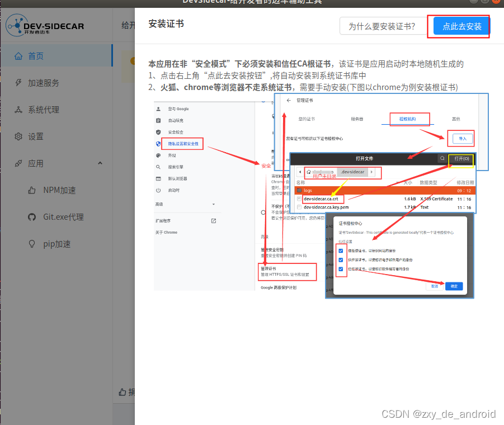Click the thumbs-up donate icon in footer
The height and width of the screenshot is (425, 504).
[x=122, y=392]
